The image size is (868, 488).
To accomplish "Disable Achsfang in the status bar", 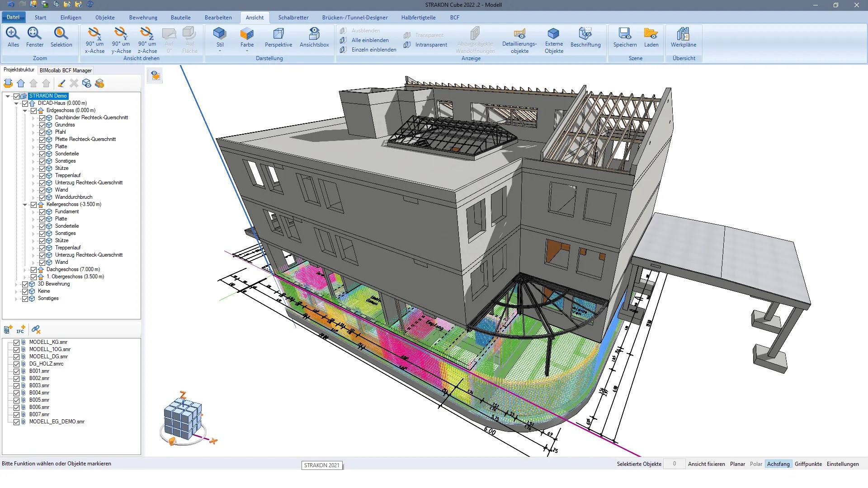I will (x=778, y=464).
